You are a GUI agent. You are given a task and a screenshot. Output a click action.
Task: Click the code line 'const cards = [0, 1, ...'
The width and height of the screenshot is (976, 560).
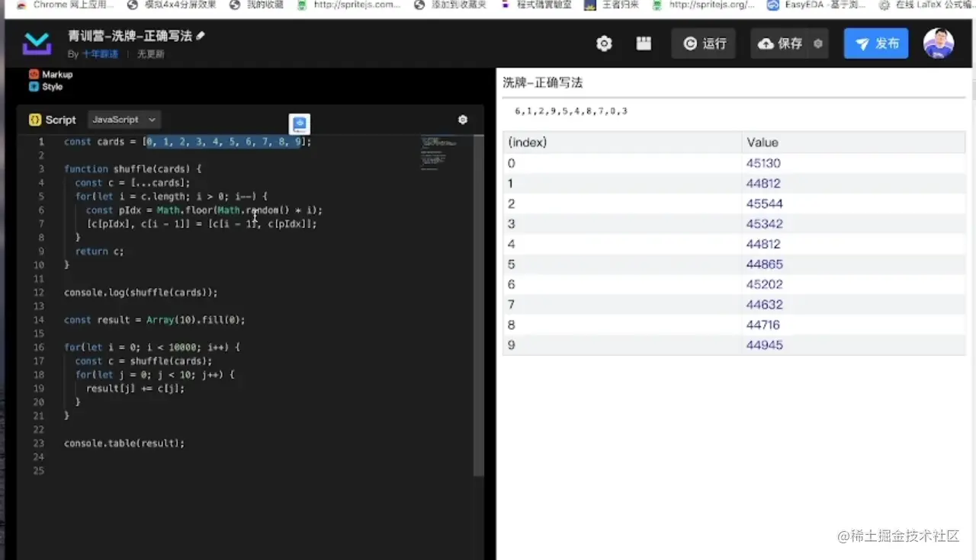click(188, 142)
